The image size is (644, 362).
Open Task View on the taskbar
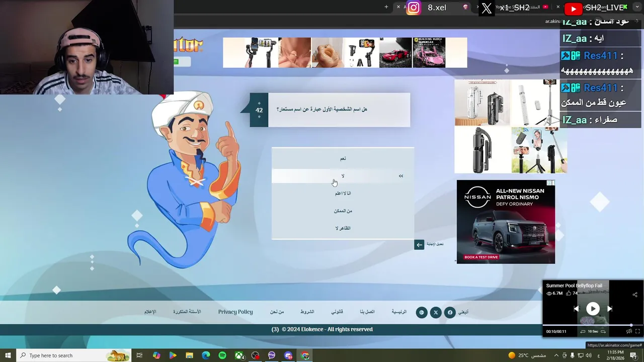coord(140,355)
